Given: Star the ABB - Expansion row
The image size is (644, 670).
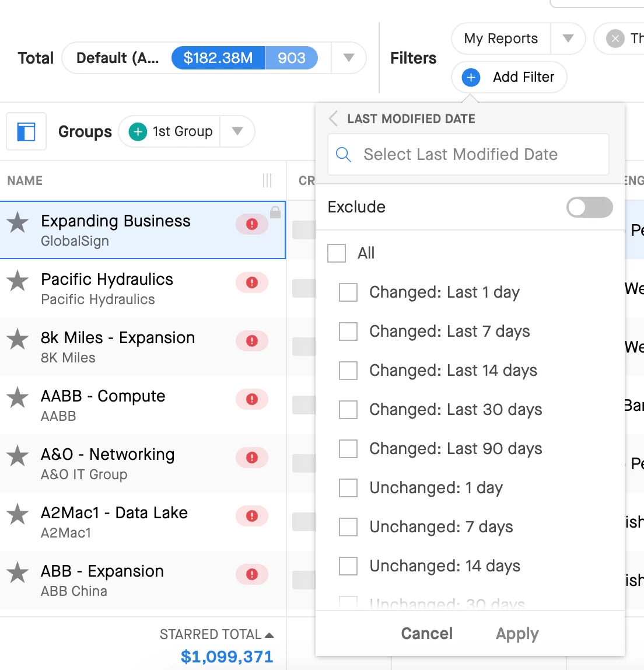Looking at the screenshot, I should [17, 573].
